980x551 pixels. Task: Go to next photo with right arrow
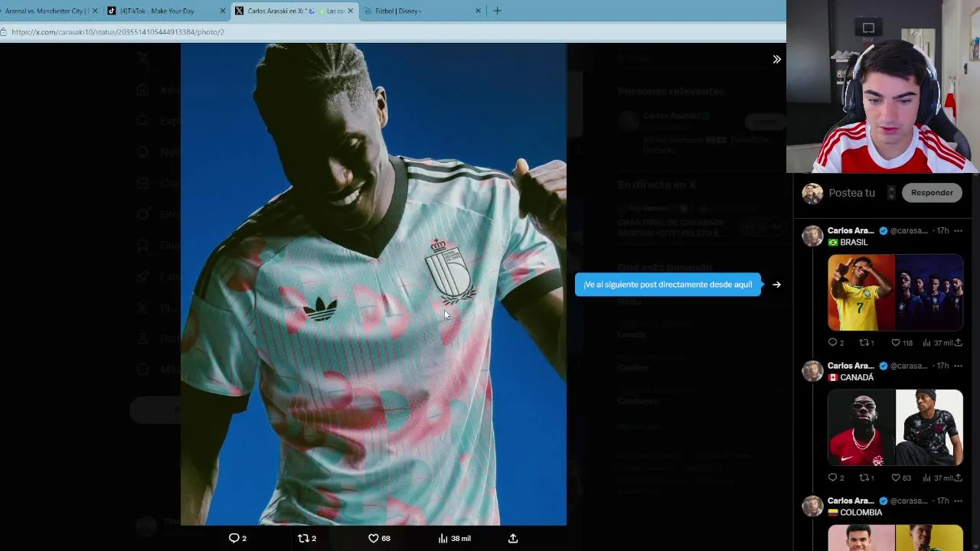tap(776, 285)
